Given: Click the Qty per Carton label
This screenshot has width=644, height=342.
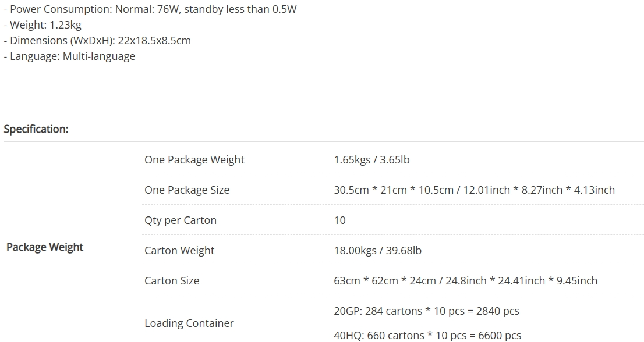Looking at the screenshot, I should click(x=181, y=220).
